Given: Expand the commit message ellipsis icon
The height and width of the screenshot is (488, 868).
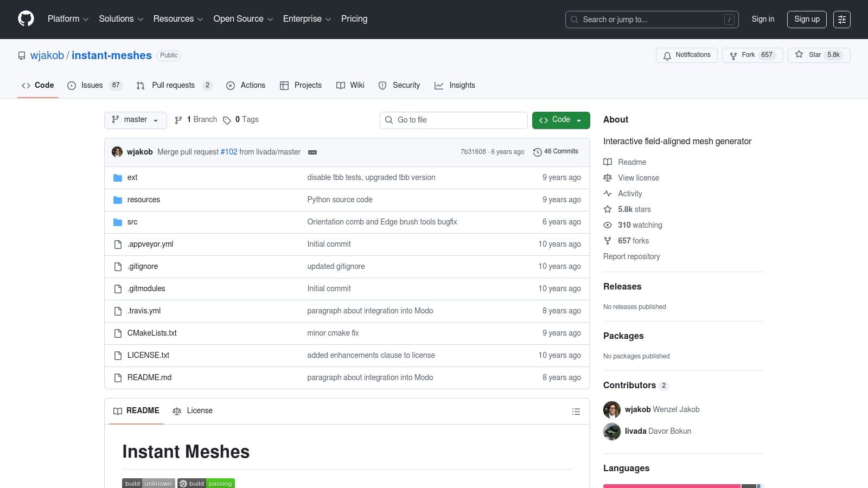Looking at the screenshot, I should tap(312, 152).
